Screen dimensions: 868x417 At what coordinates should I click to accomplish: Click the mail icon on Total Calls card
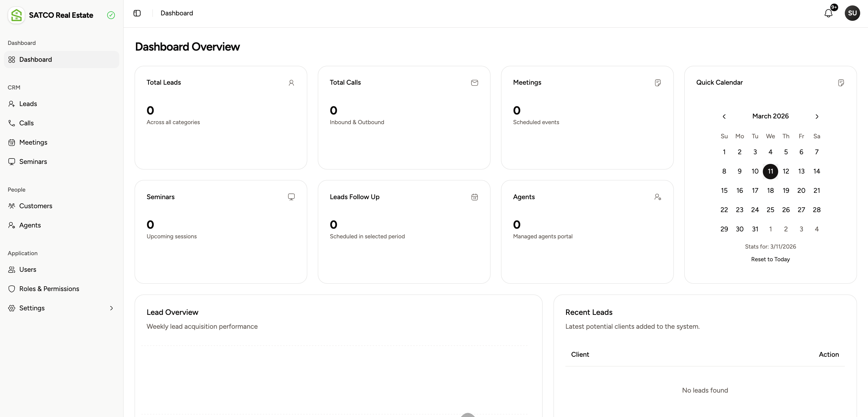[474, 83]
